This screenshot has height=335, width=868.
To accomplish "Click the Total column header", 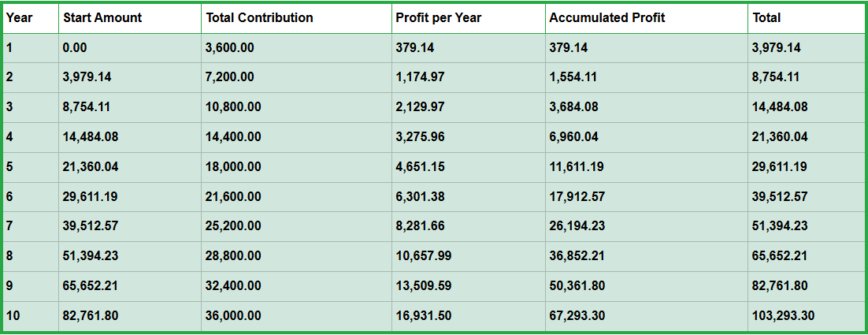I will pyautogui.click(x=766, y=17).
